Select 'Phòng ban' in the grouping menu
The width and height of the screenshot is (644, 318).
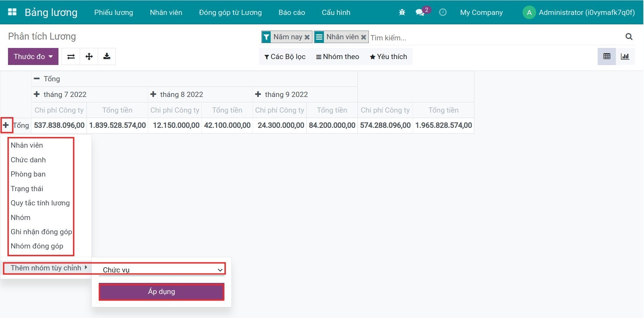click(28, 174)
